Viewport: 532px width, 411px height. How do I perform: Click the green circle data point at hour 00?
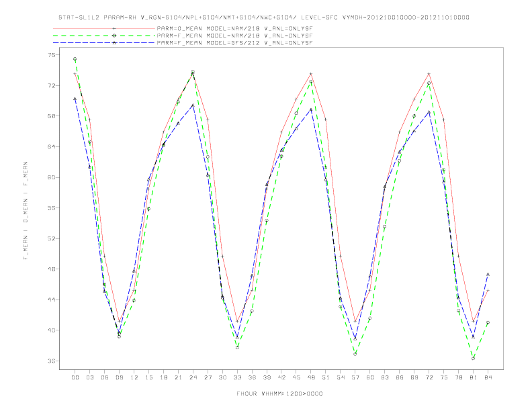(x=75, y=58)
